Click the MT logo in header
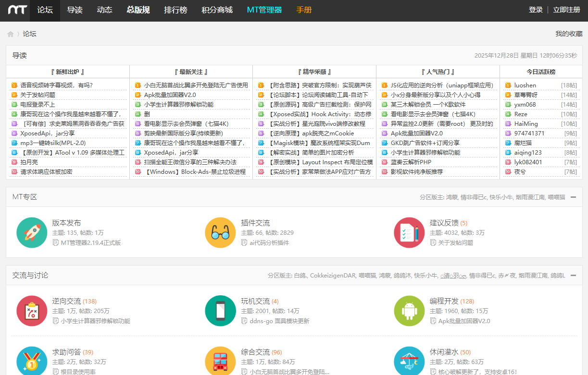The image size is (588, 375). pyautogui.click(x=17, y=10)
